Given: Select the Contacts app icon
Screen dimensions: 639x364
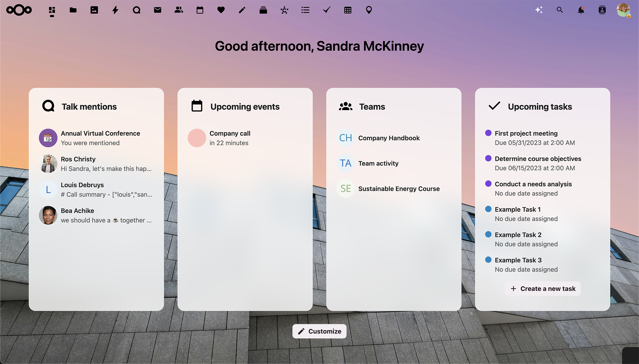Looking at the screenshot, I should click(179, 10).
